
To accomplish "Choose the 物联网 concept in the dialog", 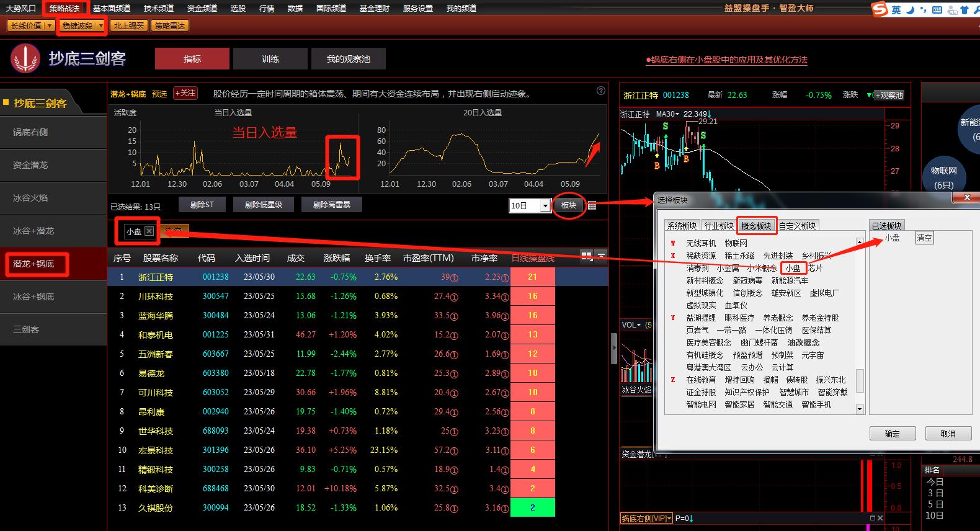I will tap(736, 243).
